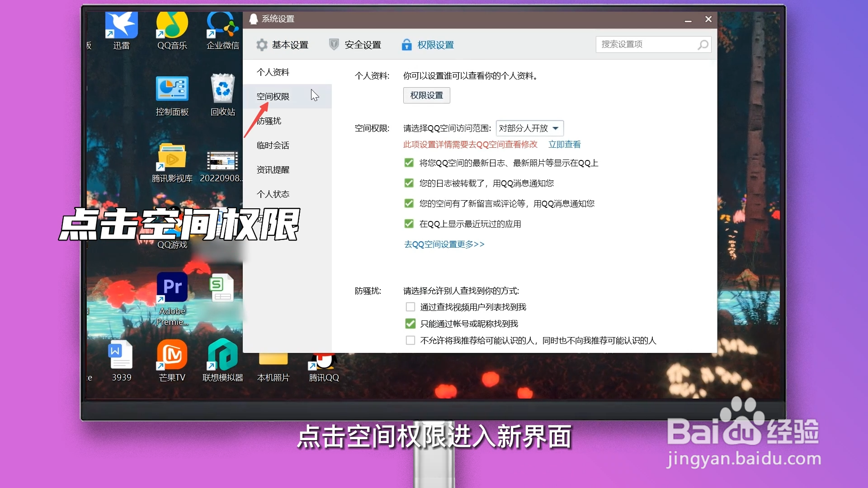Select 资讯提醒 in the sidebar
Image resolution: width=868 pixels, height=488 pixels.
287,169
